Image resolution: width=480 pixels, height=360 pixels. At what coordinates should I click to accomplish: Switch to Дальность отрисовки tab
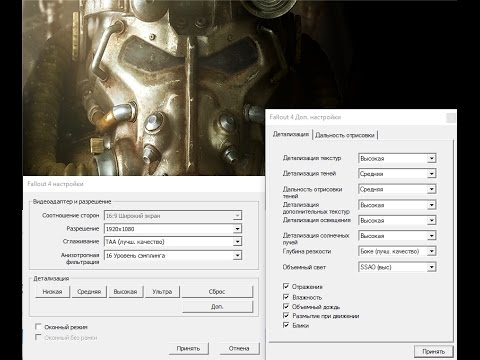345,135
